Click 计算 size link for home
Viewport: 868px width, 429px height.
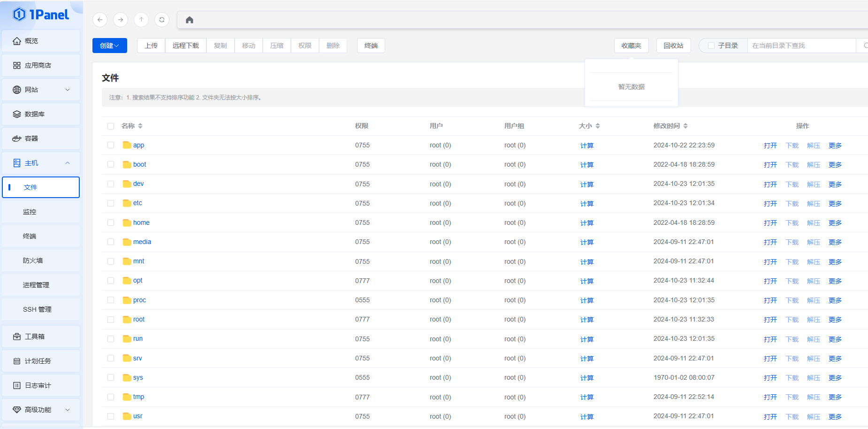[x=586, y=223]
